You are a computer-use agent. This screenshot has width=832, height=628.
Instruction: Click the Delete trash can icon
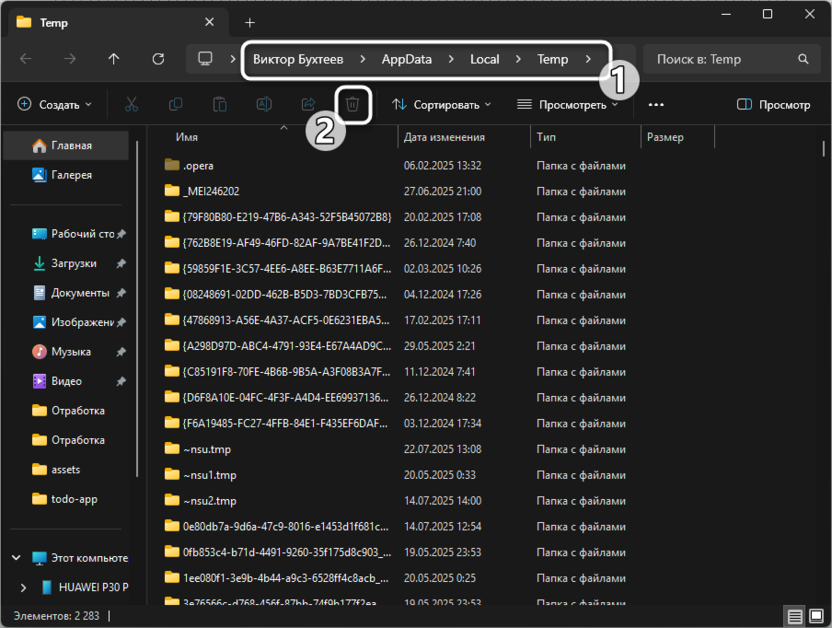point(353,104)
